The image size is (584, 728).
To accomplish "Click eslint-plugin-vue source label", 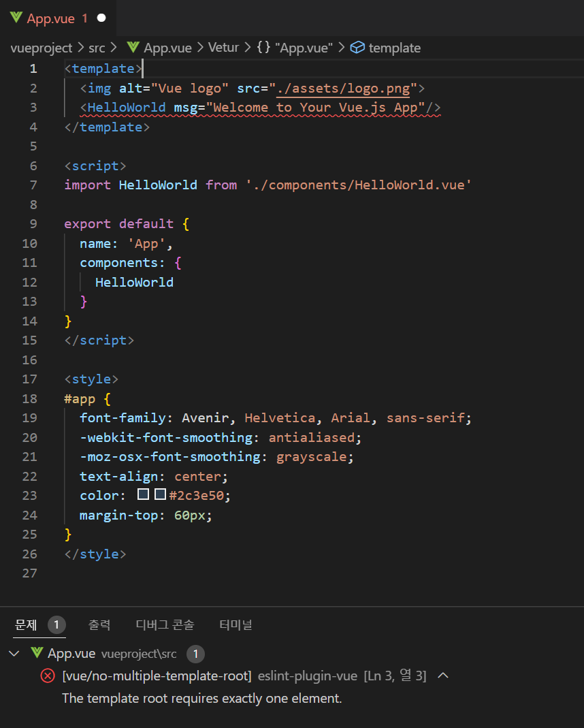I will (x=308, y=676).
